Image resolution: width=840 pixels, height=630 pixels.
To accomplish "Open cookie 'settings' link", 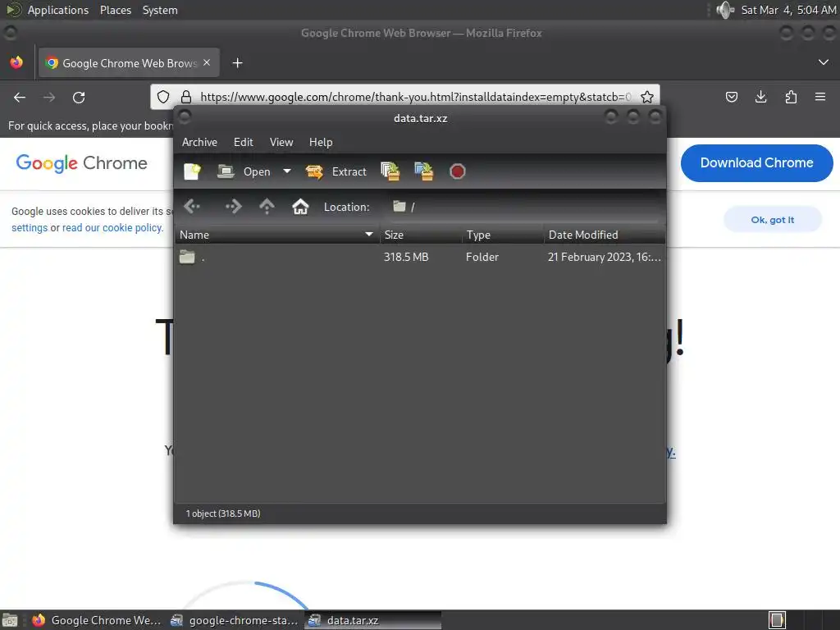I will pyautogui.click(x=30, y=228).
